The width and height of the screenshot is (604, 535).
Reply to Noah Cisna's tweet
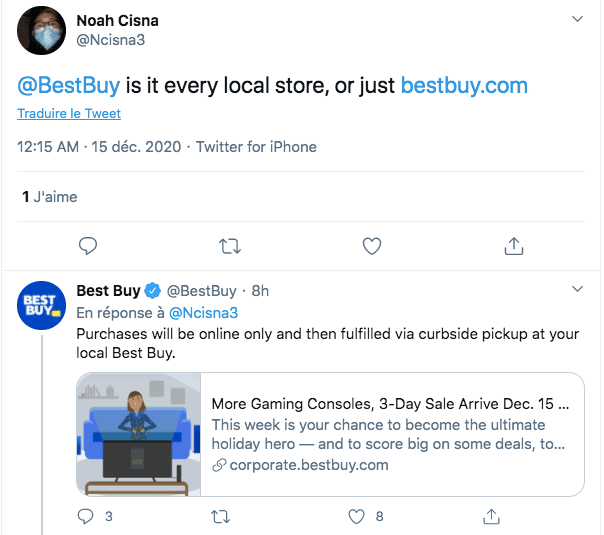point(88,245)
